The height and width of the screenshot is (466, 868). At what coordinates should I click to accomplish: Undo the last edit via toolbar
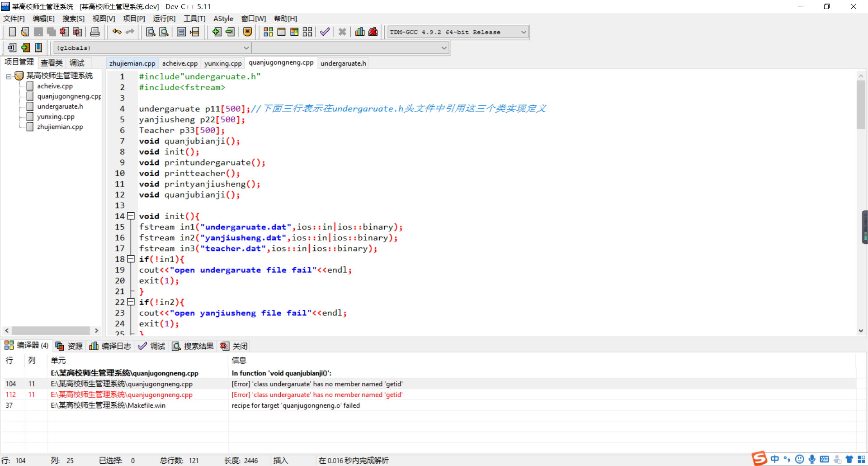117,32
